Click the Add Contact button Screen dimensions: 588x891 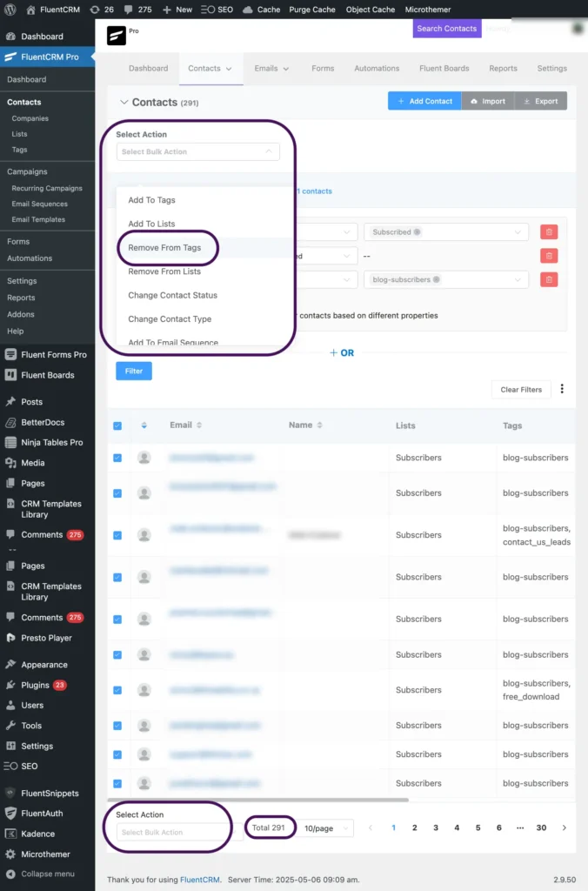click(425, 101)
